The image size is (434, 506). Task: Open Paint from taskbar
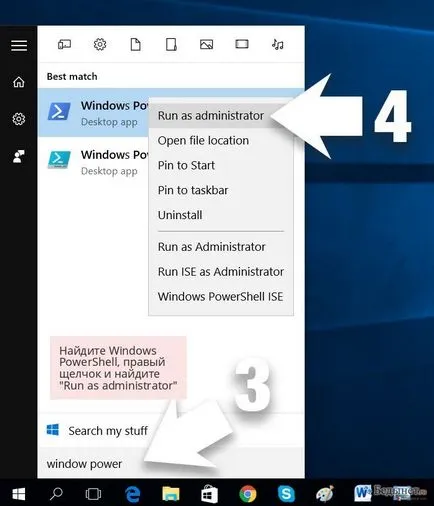(x=325, y=494)
